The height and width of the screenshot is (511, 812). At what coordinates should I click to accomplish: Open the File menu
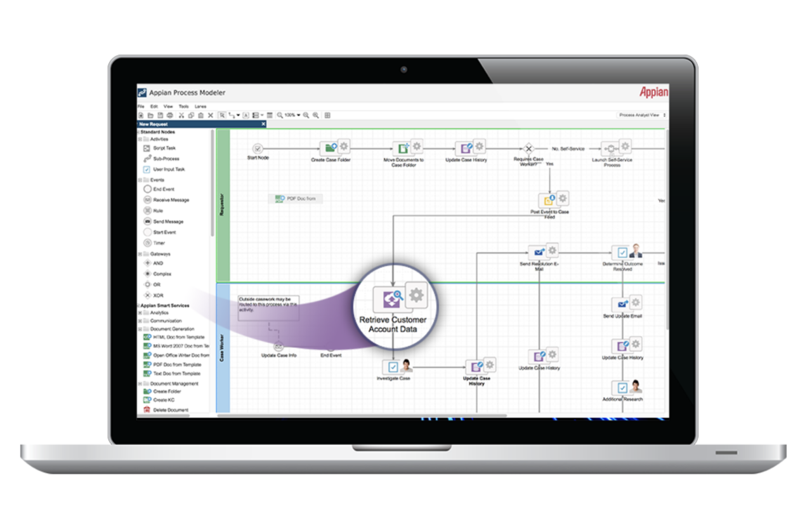pos(141,106)
